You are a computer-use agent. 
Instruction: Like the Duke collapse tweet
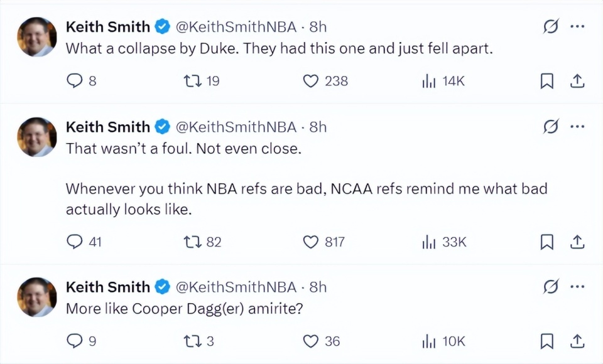pos(311,81)
